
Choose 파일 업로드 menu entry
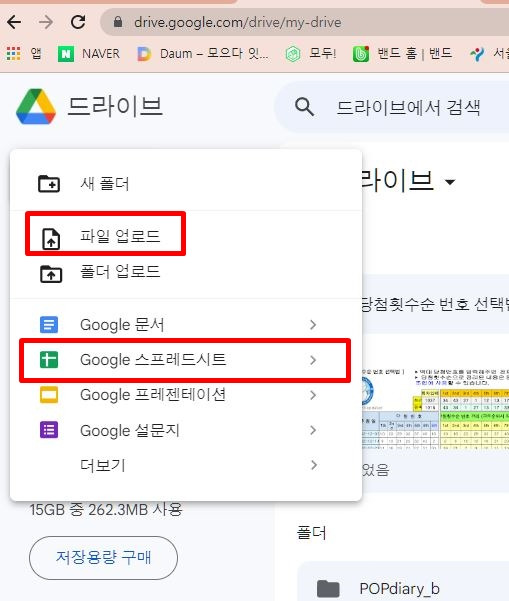pyautogui.click(x=186, y=235)
